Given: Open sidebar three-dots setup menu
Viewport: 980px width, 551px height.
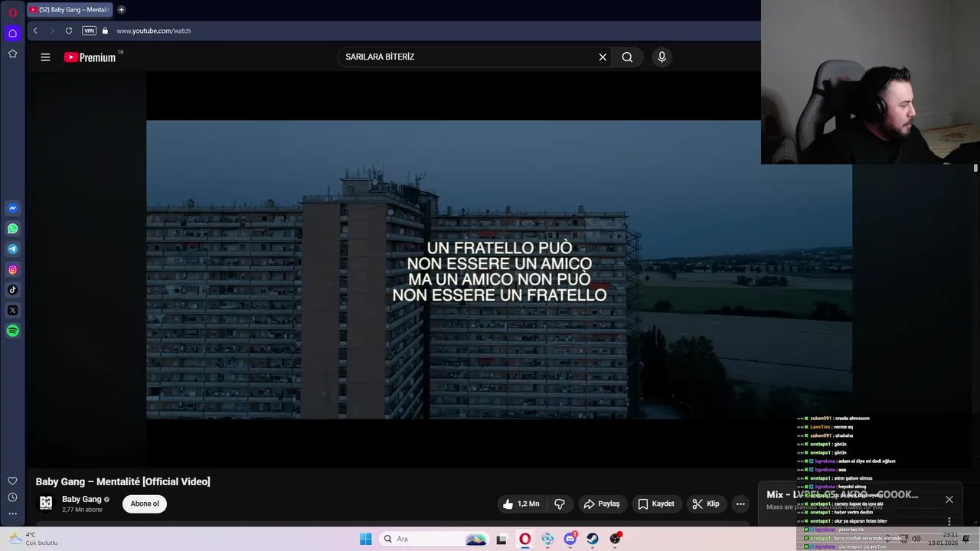Looking at the screenshot, I should (12, 514).
